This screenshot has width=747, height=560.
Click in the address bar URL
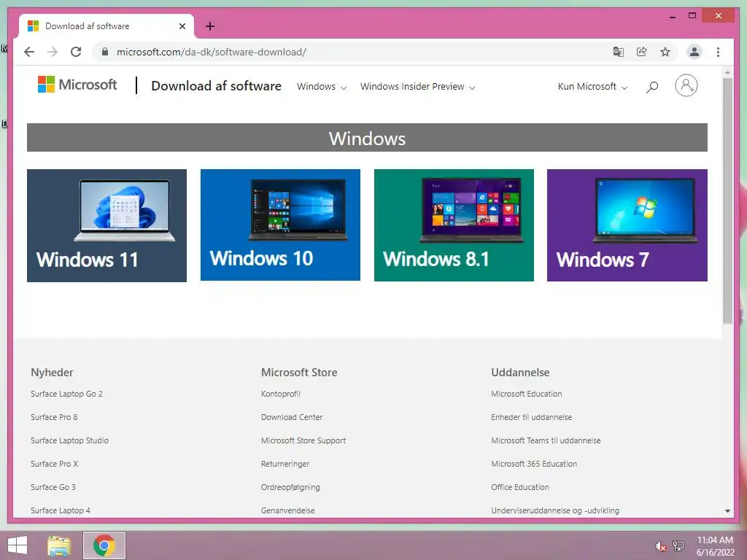point(212,52)
